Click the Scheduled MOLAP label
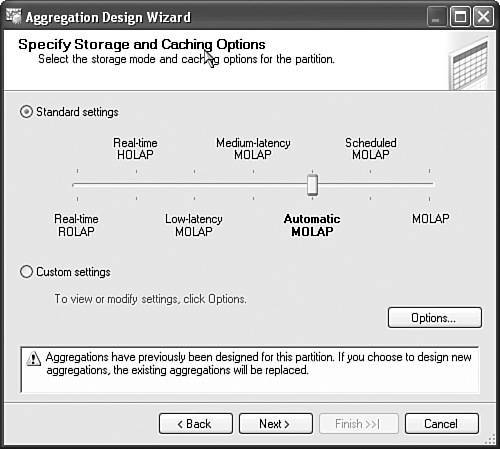 tap(371, 149)
